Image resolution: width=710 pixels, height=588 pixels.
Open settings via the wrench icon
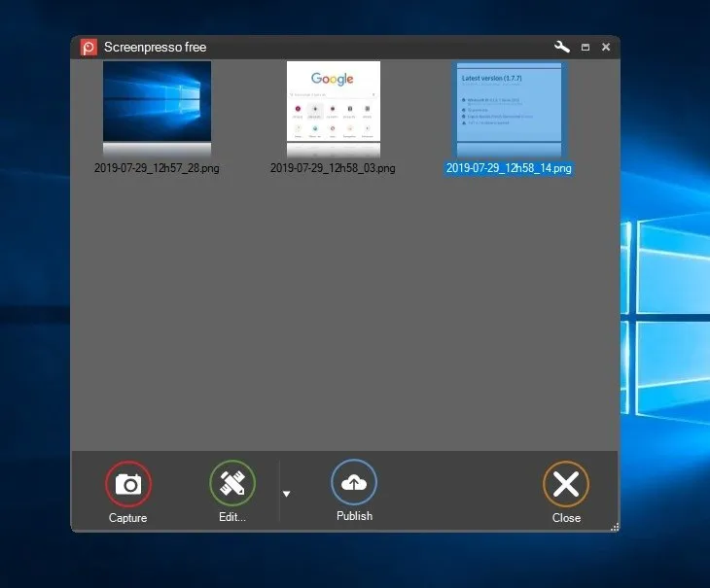pyautogui.click(x=561, y=47)
